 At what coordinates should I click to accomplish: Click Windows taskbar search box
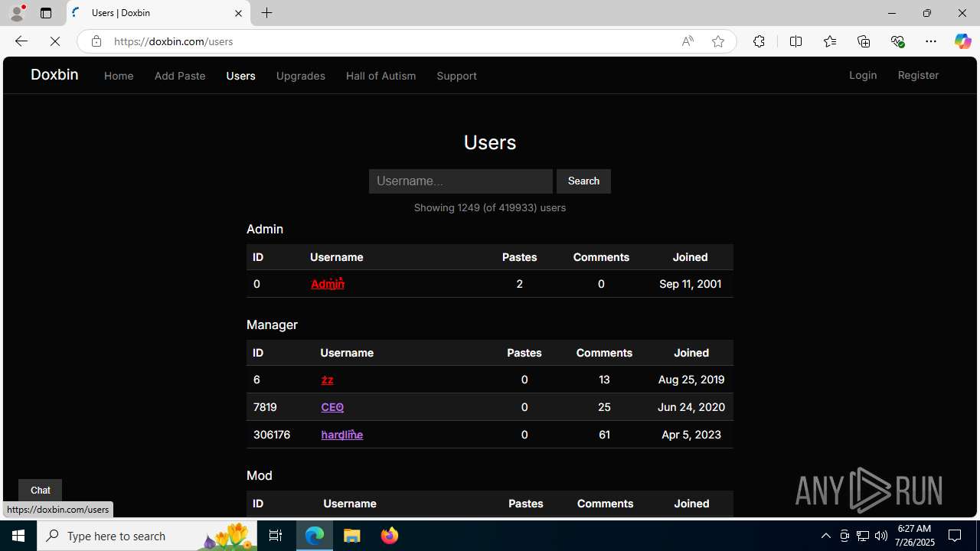(147, 536)
